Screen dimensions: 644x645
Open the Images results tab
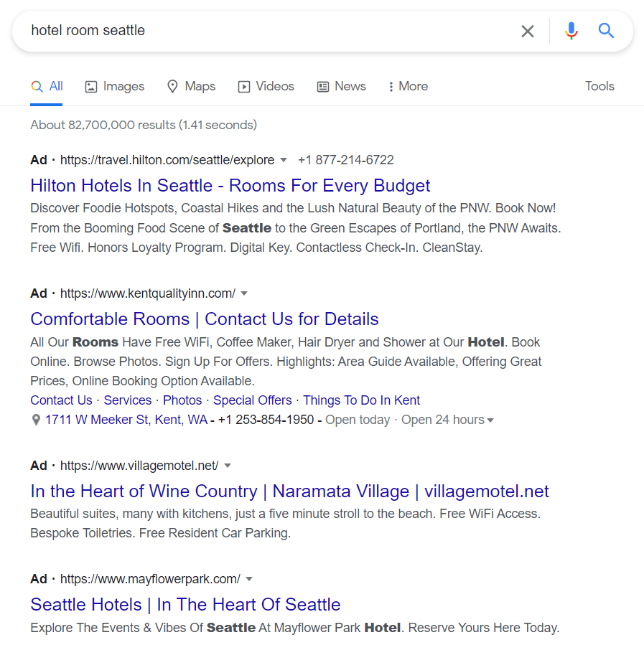115,86
